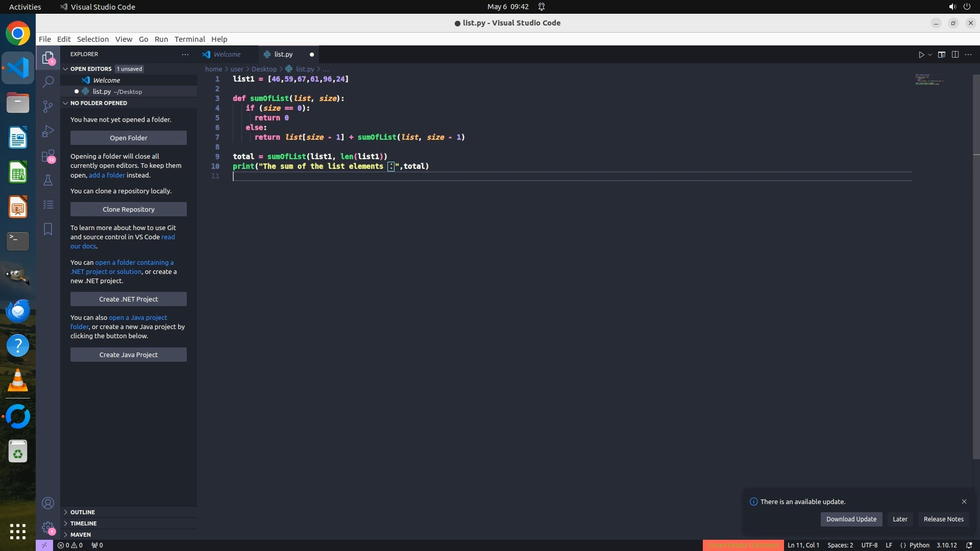Screen dimensions: 980x551
Task: Click the 'add a folder' link
Action: click(107, 175)
